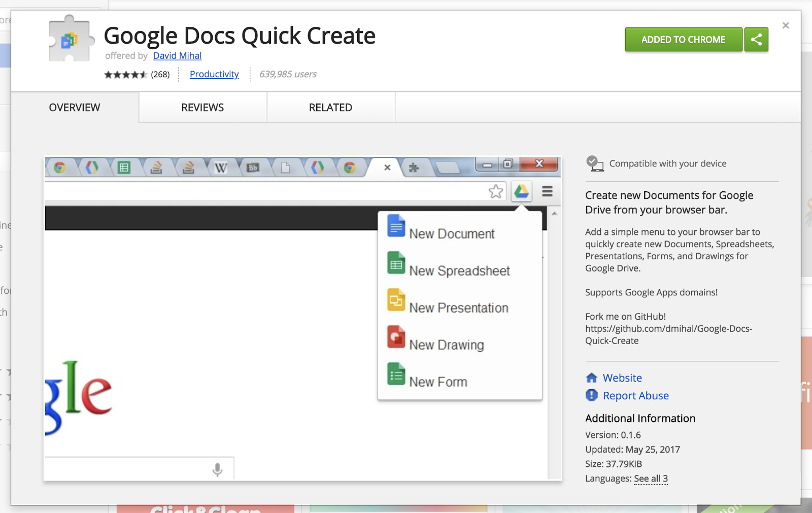
Task: Click the extension puzzle piece logo
Action: pos(71,39)
